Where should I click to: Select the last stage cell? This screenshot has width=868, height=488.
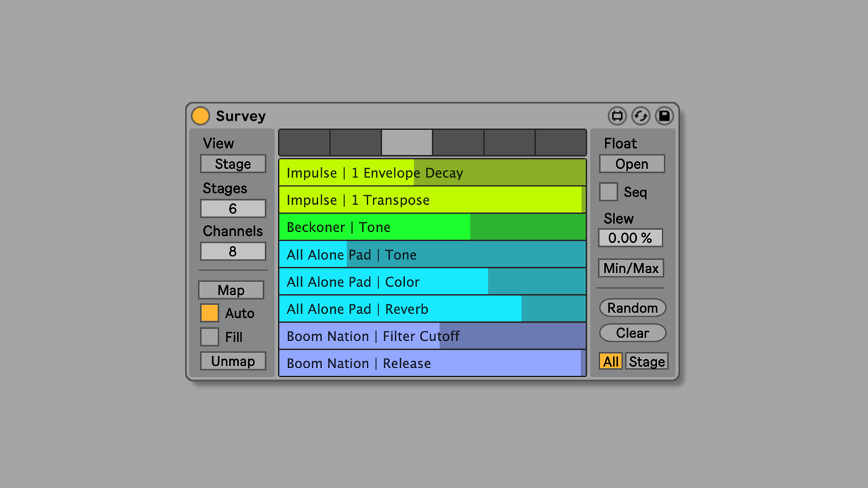(561, 143)
